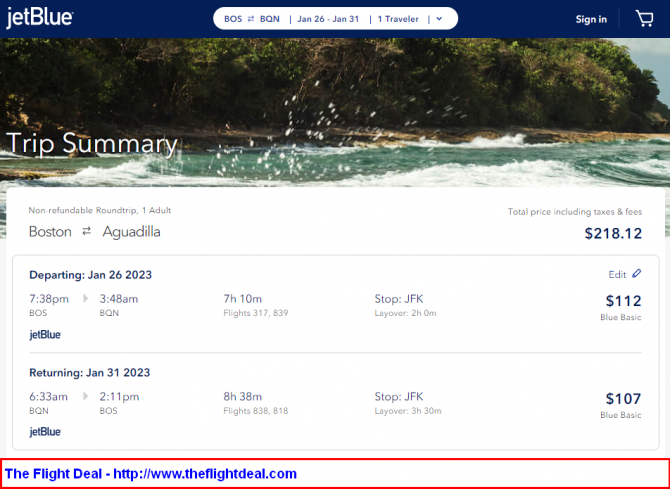Viewport: 670px width, 489px height.
Task: Click Layover: 3h 30m text
Action: (x=408, y=411)
